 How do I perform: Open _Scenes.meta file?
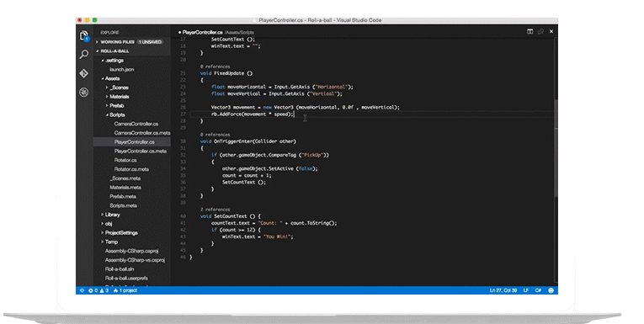(125, 178)
